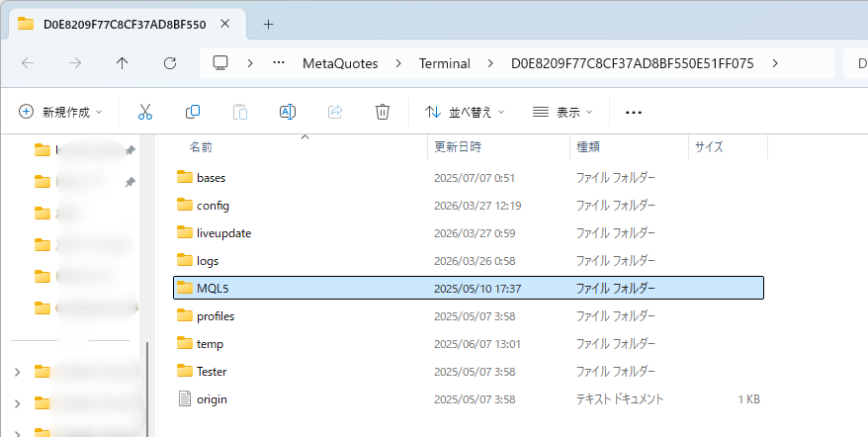Close the D0E8209F77C8CF37AD8BF550 tab
868x437 pixels.
tap(224, 24)
